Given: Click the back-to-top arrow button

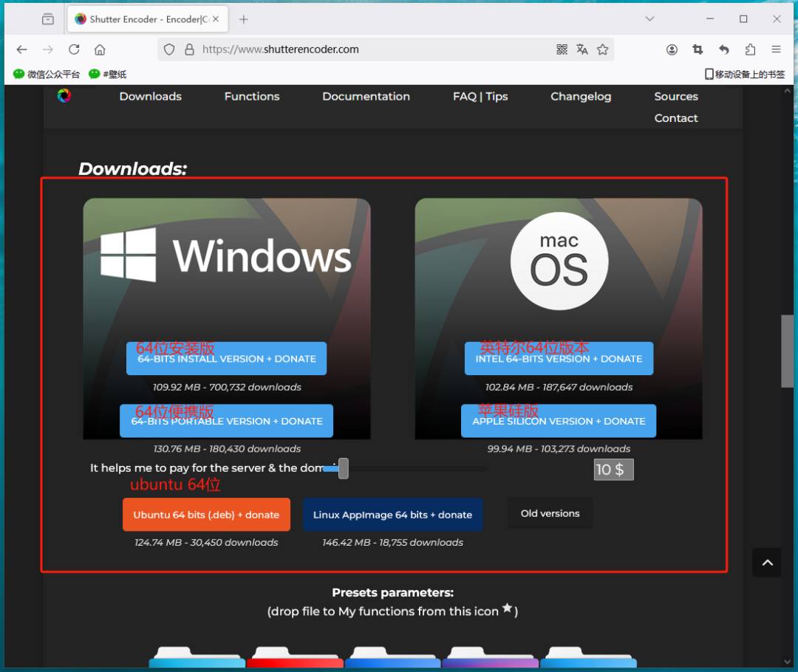Looking at the screenshot, I should point(767,562).
